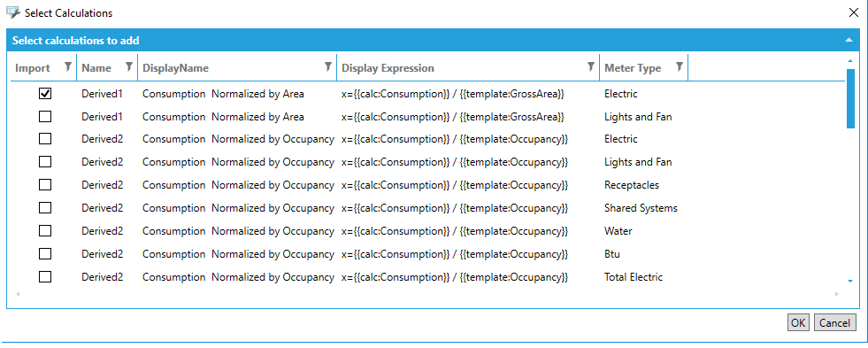
Task: Check Derived2 Water import checkbox
Action: pyautogui.click(x=45, y=230)
